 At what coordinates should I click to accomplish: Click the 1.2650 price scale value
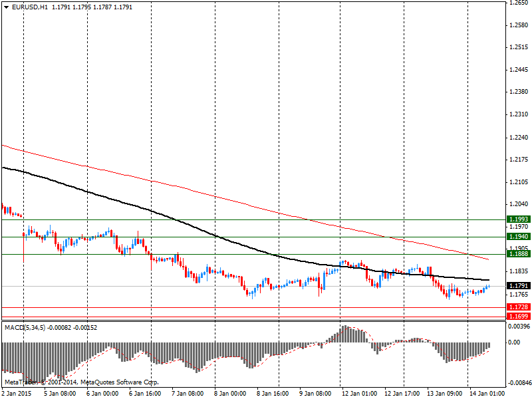[x=519, y=3]
